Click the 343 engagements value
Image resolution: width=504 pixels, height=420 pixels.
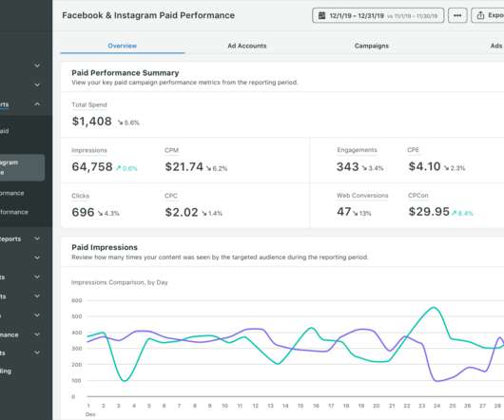pos(347,166)
